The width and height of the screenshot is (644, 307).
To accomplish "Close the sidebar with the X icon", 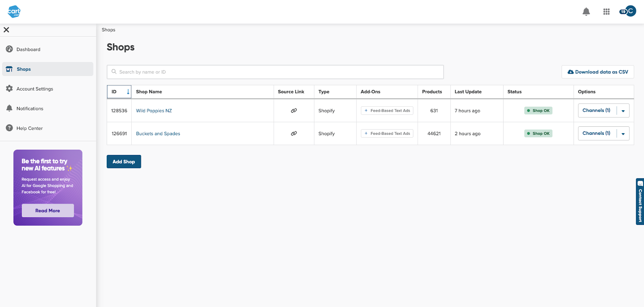I will (x=6, y=30).
